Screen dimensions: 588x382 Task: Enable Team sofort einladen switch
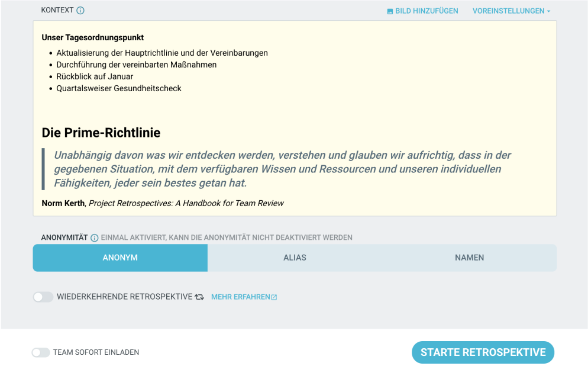(x=41, y=352)
